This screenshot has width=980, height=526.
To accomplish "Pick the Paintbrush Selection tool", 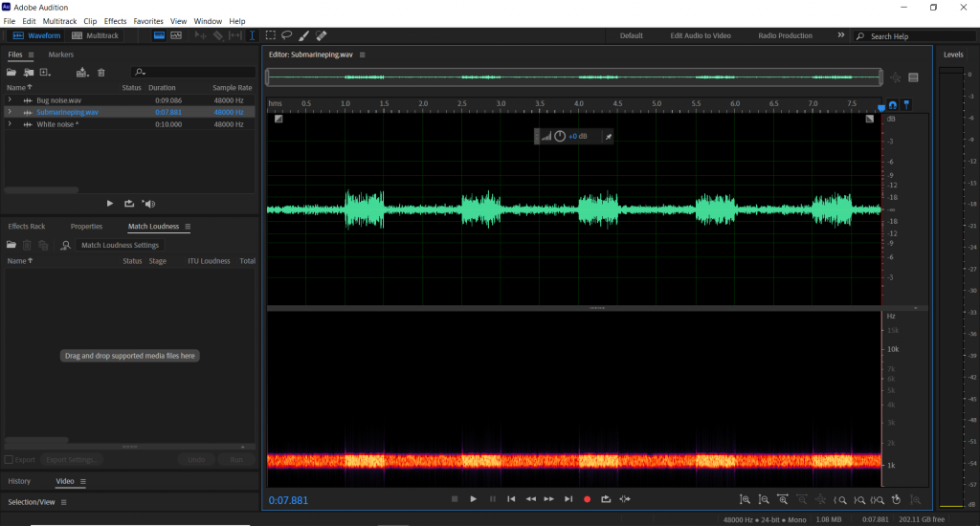I will (x=303, y=35).
